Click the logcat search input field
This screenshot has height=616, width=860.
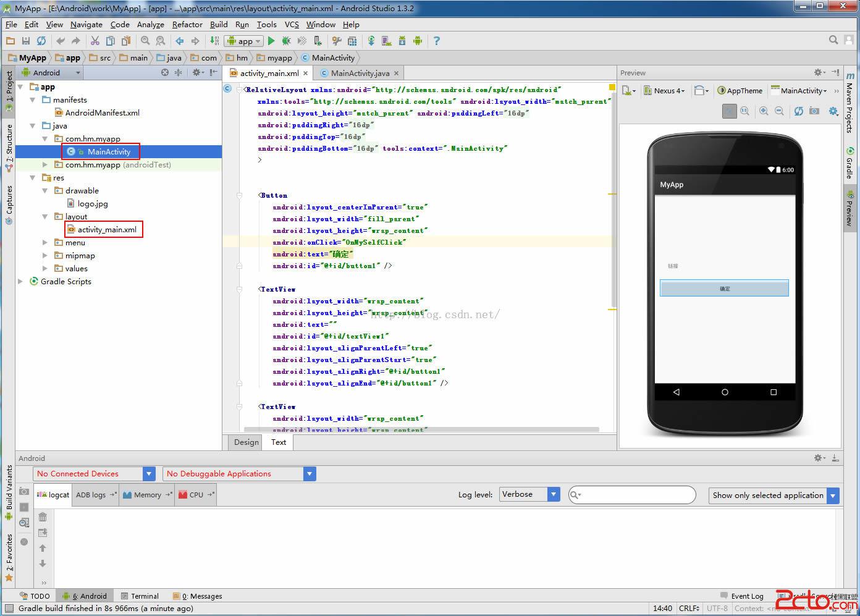coord(636,495)
